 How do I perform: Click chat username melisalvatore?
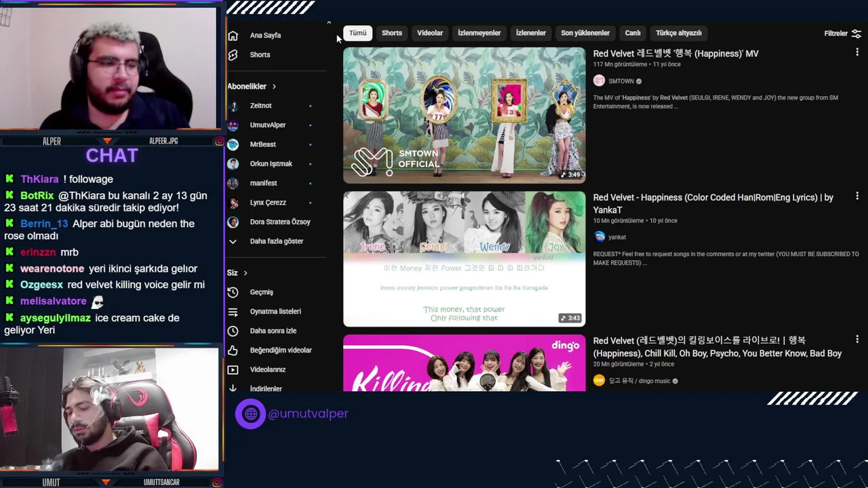[x=54, y=302]
